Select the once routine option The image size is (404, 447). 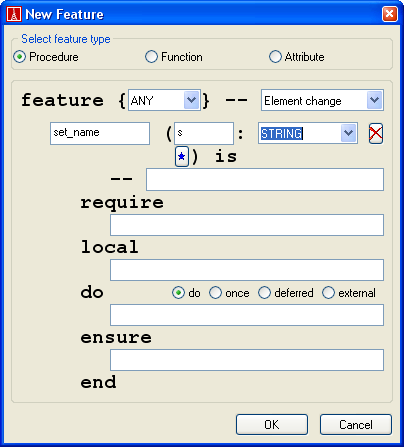(215, 293)
